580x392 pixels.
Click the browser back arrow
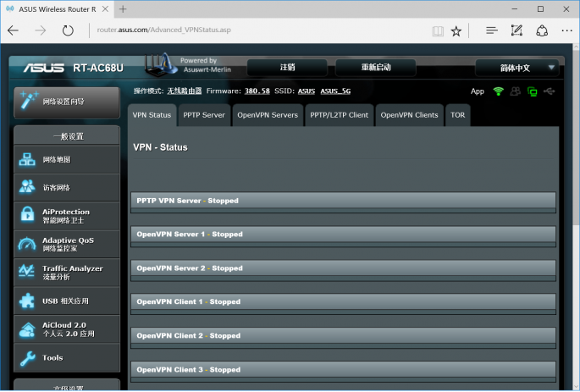click(x=13, y=30)
